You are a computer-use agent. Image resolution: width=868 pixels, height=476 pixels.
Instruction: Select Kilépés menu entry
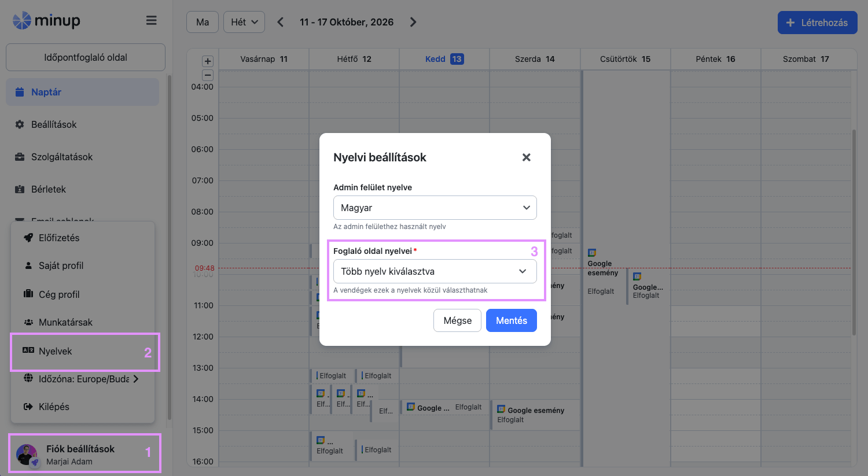point(83,407)
